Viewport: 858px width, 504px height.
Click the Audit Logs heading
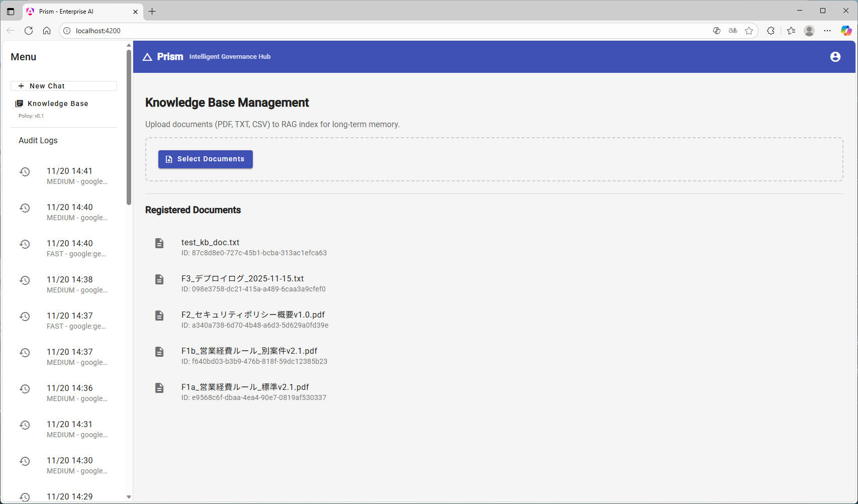click(x=38, y=140)
